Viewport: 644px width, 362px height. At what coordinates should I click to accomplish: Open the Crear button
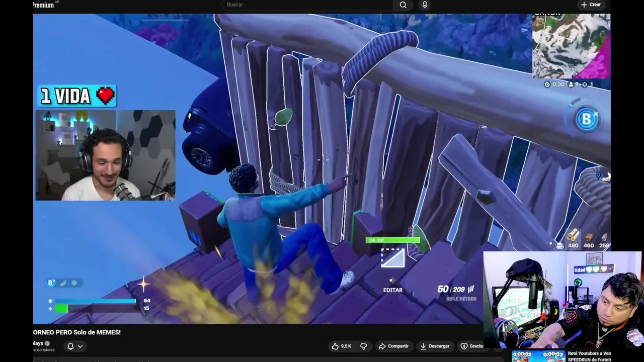[591, 5]
